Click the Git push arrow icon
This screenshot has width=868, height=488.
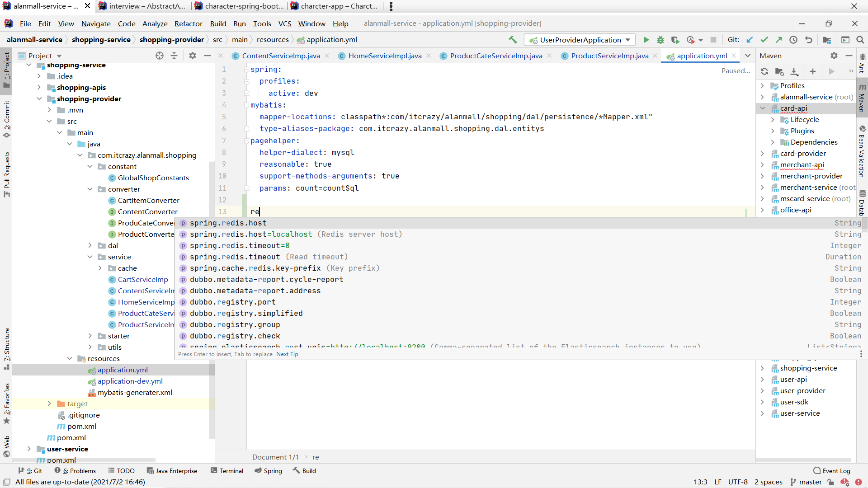(x=778, y=40)
